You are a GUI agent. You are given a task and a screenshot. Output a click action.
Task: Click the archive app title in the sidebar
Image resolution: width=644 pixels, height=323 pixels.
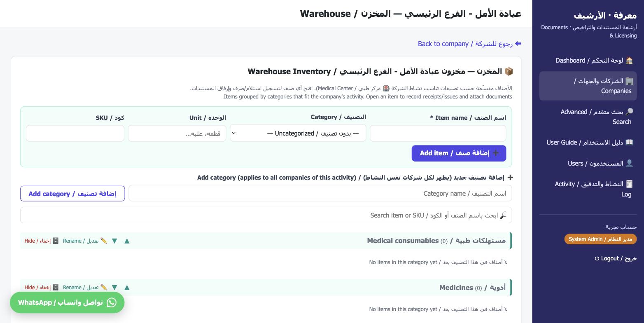click(x=605, y=16)
